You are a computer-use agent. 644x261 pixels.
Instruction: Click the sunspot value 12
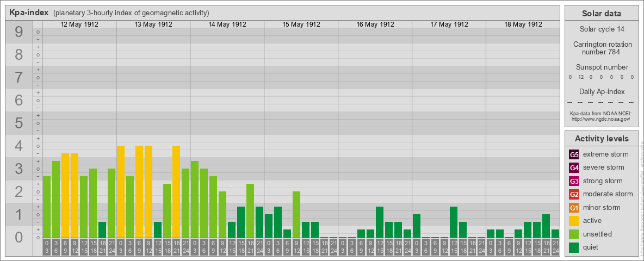click(x=580, y=77)
